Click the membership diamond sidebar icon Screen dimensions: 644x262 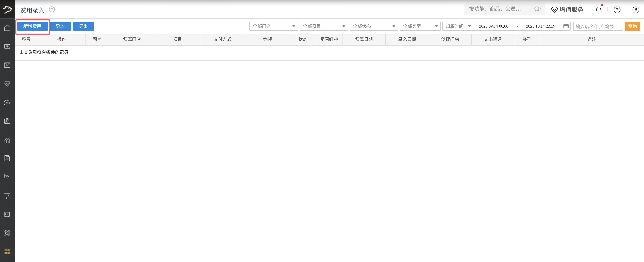coord(7,84)
